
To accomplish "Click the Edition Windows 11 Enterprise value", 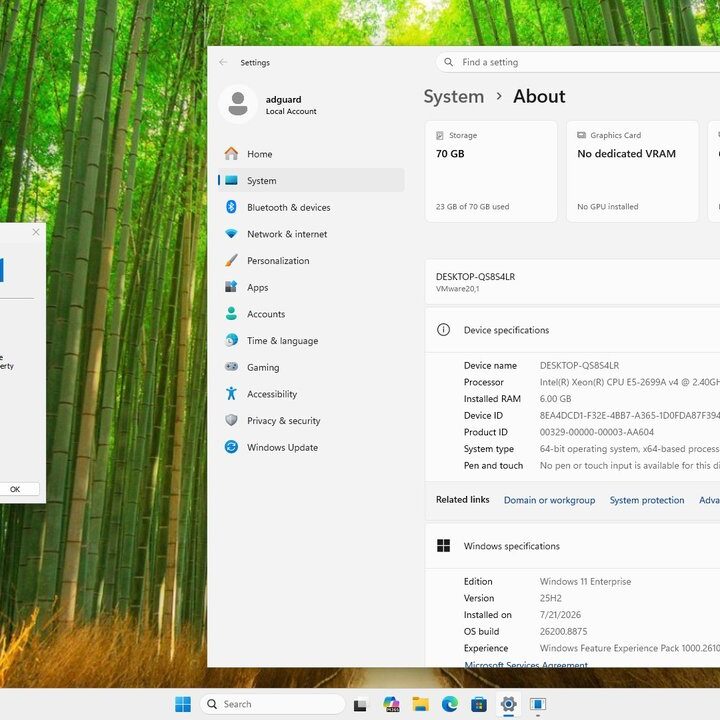I will click(585, 581).
